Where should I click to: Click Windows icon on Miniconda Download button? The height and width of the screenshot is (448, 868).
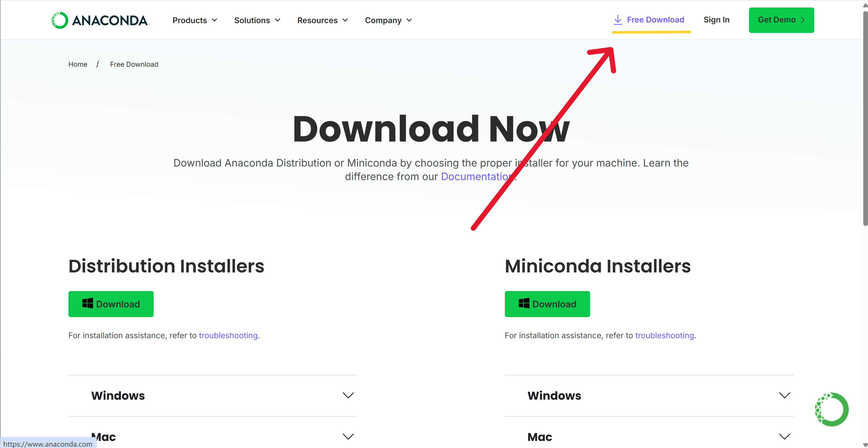(x=524, y=303)
